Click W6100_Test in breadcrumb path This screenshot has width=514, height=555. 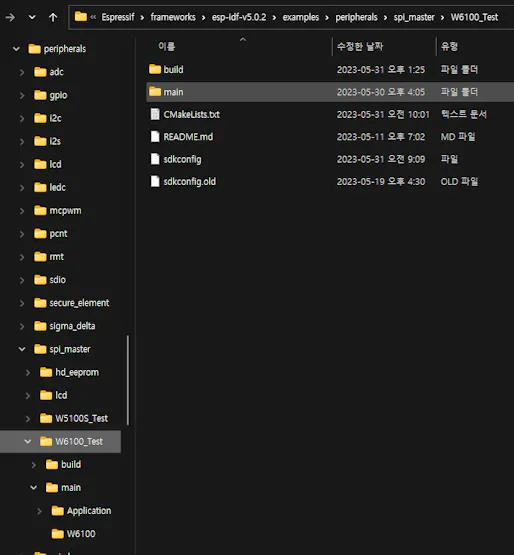[x=474, y=17]
